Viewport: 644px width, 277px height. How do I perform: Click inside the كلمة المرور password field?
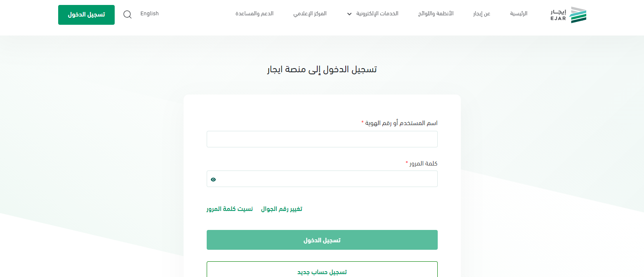pos(326,179)
